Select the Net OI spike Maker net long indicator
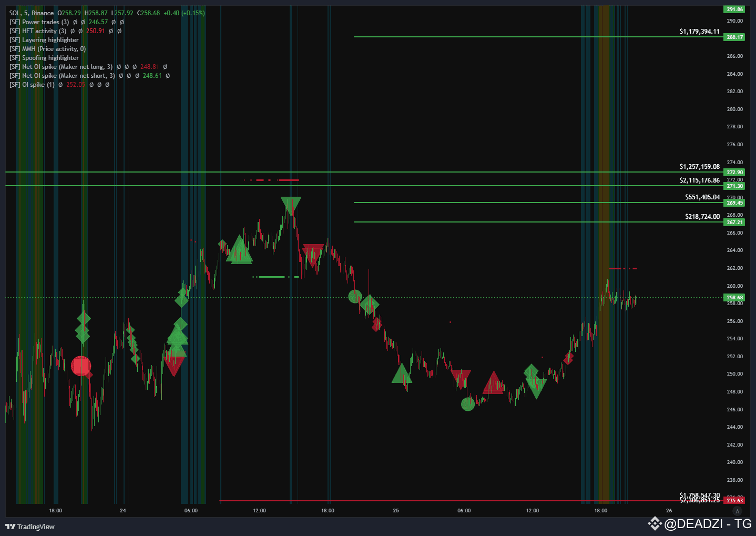756x536 pixels. [x=61, y=67]
